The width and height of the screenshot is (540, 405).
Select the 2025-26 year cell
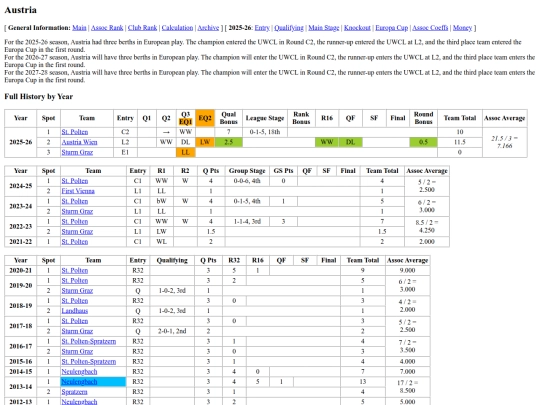tap(21, 142)
